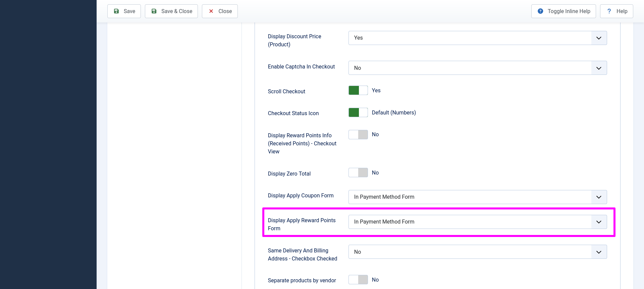Enable Display Reward Points Info toggle

358,135
